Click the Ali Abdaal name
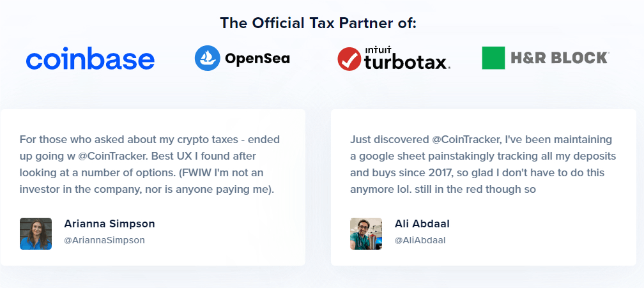This screenshot has height=288, width=644. click(x=422, y=224)
